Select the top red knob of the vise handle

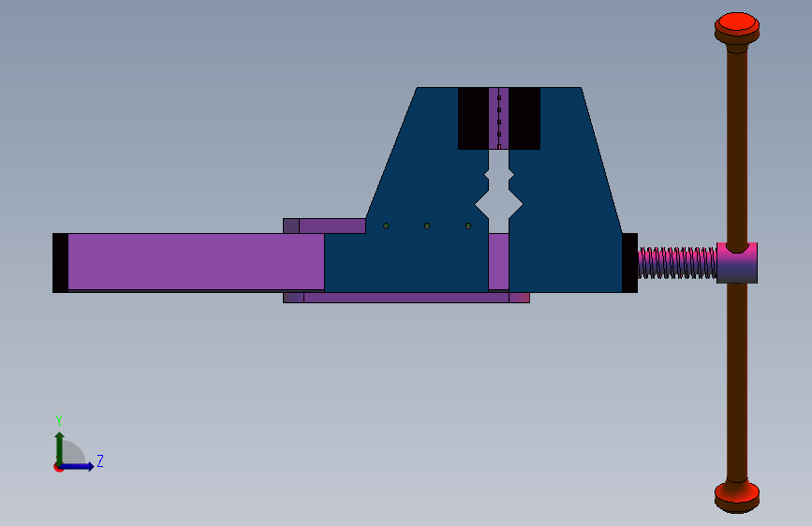(x=737, y=26)
